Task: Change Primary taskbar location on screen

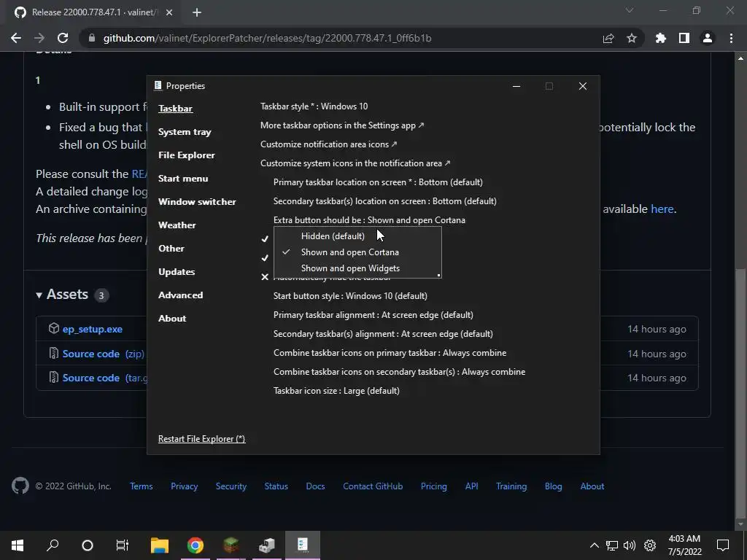Action: click(378, 182)
